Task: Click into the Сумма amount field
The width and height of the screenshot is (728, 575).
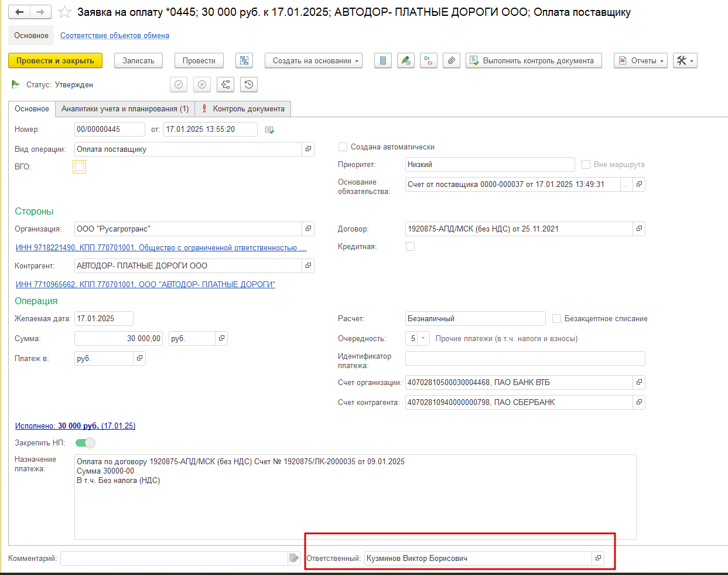Action: click(119, 338)
